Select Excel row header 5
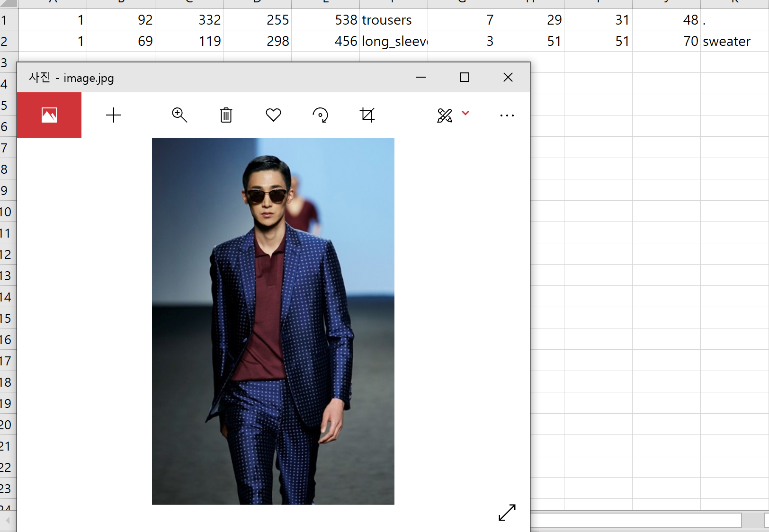The width and height of the screenshot is (769, 532). click(x=8, y=105)
